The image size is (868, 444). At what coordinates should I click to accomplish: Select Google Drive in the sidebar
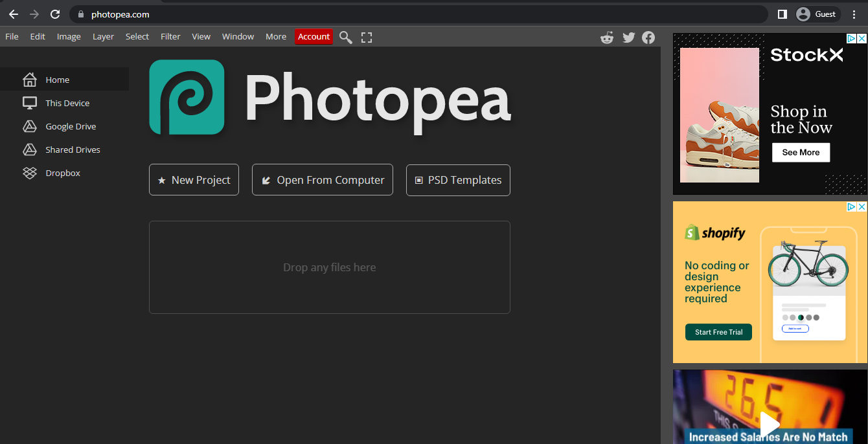point(65,126)
